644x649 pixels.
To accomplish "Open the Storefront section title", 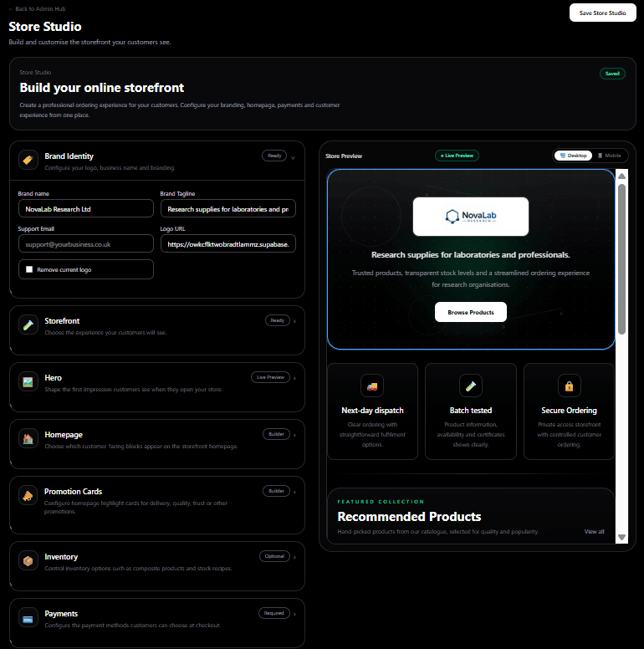I will coord(62,321).
